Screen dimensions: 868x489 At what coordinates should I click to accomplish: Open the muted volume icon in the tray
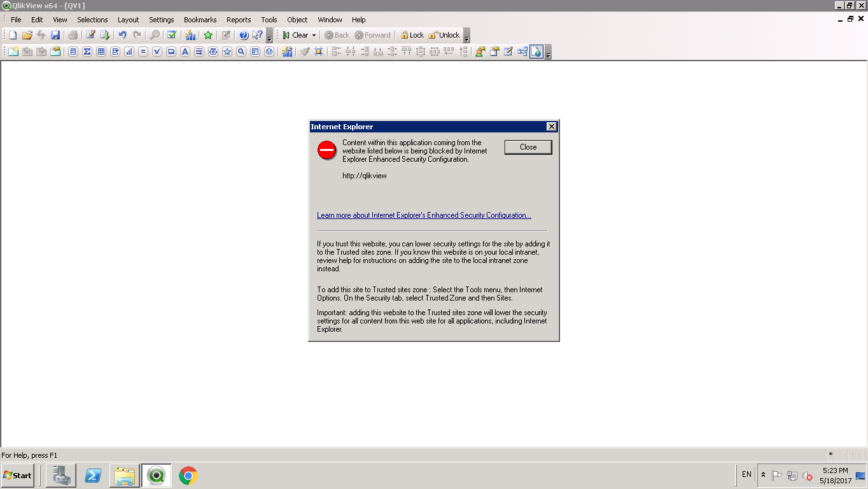point(807,475)
